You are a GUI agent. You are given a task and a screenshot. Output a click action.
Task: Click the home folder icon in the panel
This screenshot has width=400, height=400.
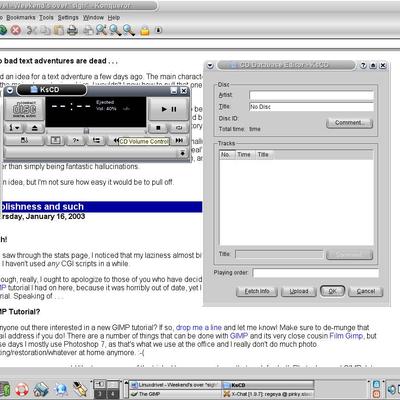click(41, 389)
